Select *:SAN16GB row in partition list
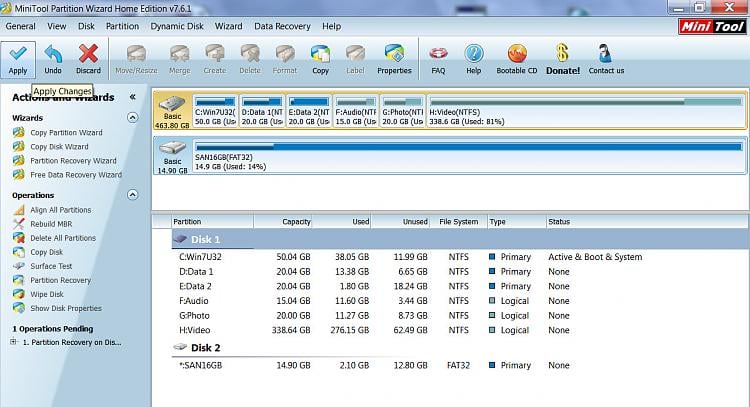Image resolution: width=750 pixels, height=407 pixels. click(460, 365)
